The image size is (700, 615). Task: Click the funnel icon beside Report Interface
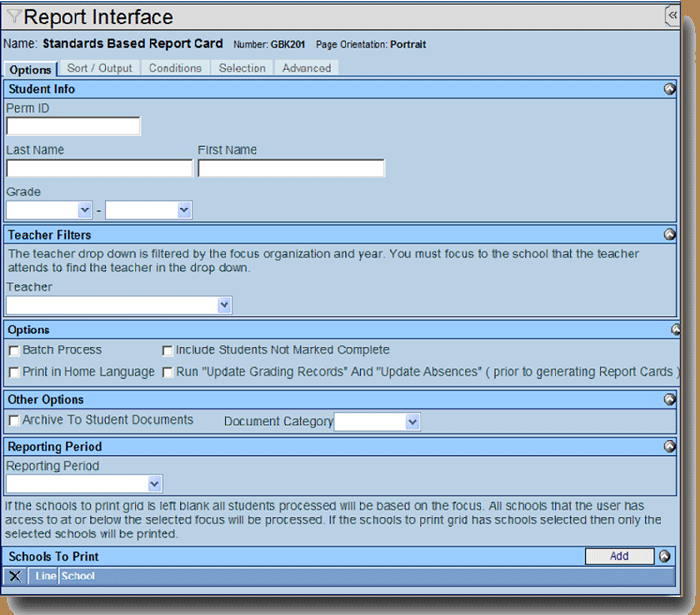coord(14,17)
